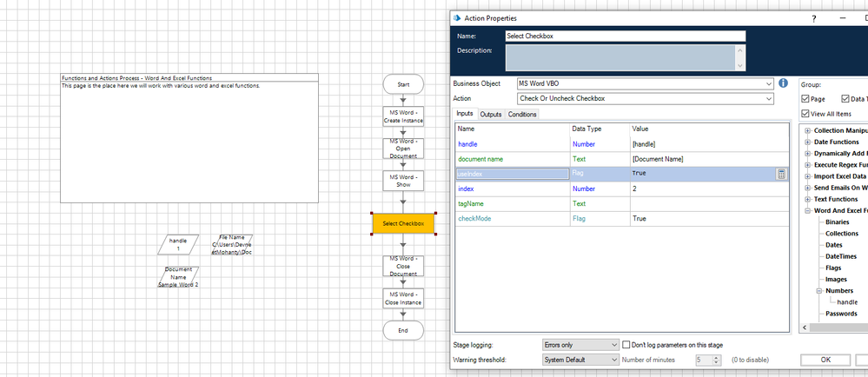
Task: Open the Action dropdown list
Action: 768,98
